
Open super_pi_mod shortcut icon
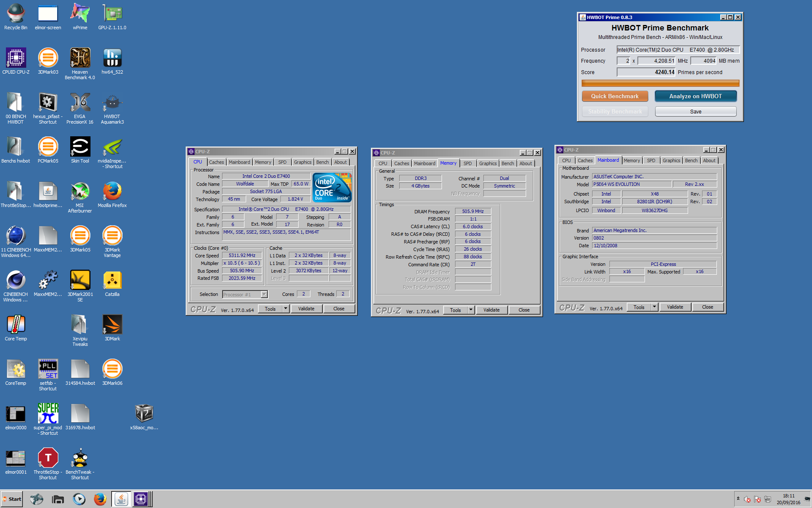(48, 420)
